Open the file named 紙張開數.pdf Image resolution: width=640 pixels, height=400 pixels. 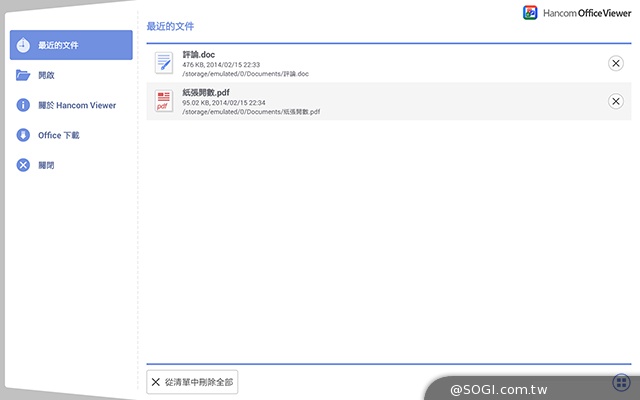coord(206,93)
